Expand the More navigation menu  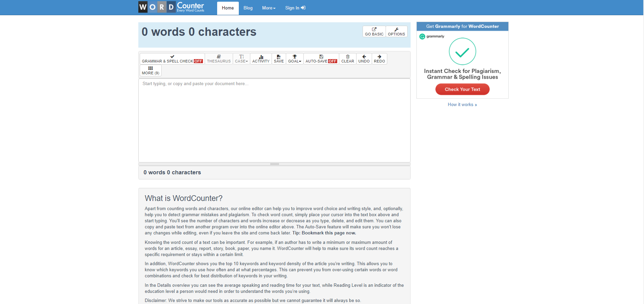point(269,8)
